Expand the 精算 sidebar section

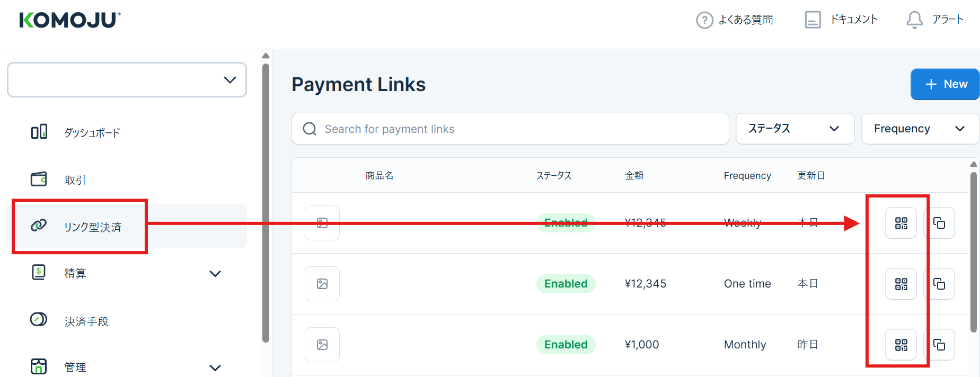coord(215,273)
